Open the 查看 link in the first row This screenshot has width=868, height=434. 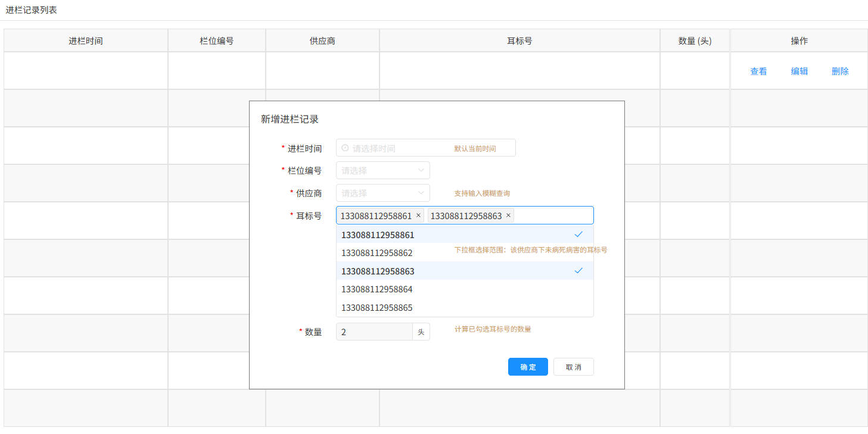click(758, 71)
